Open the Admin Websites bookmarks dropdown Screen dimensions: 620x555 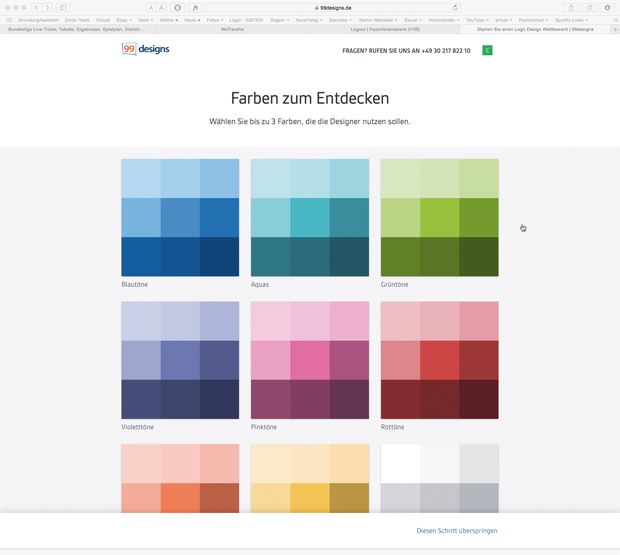pyautogui.click(x=378, y=20)
